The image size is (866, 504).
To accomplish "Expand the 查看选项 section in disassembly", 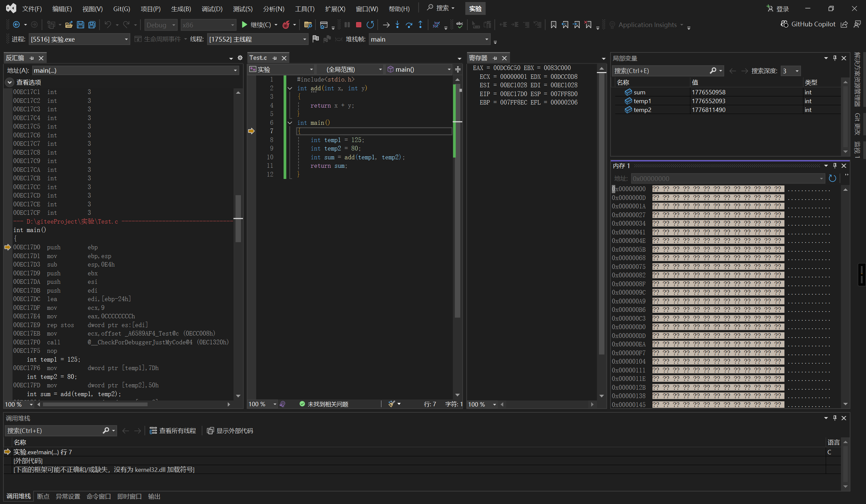I will coord(9,82).
